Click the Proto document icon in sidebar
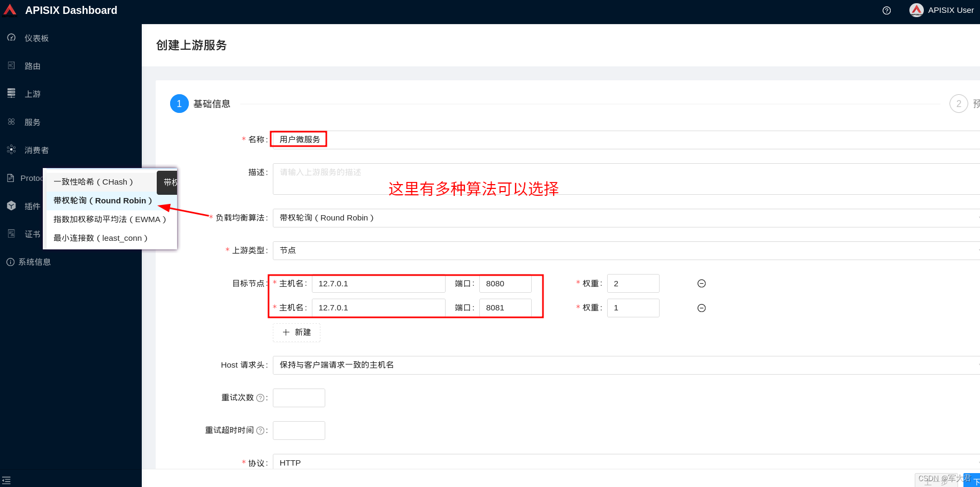 pos(11,178)
